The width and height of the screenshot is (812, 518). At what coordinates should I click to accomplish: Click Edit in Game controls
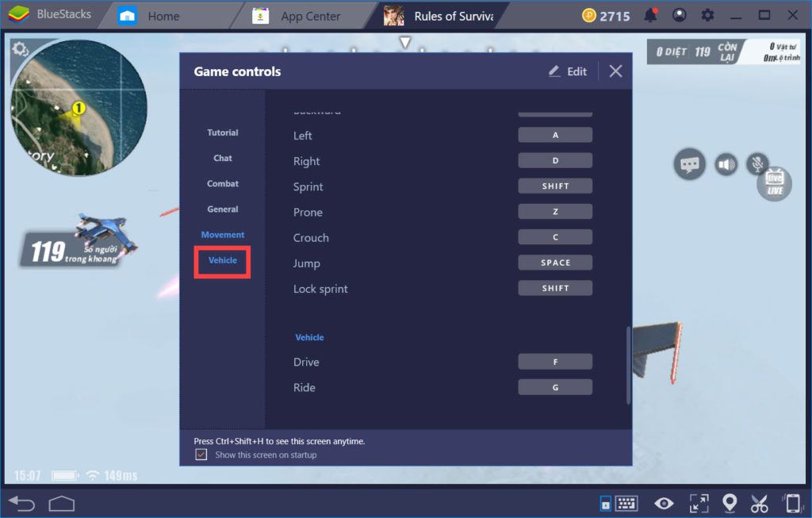(x=568, y=71)
